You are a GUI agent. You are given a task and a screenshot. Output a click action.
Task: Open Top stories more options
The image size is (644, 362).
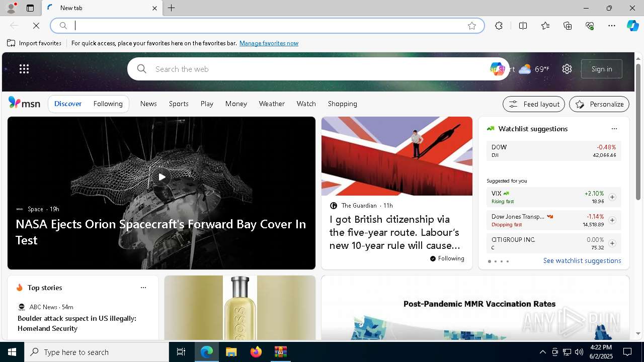point(143,288)
